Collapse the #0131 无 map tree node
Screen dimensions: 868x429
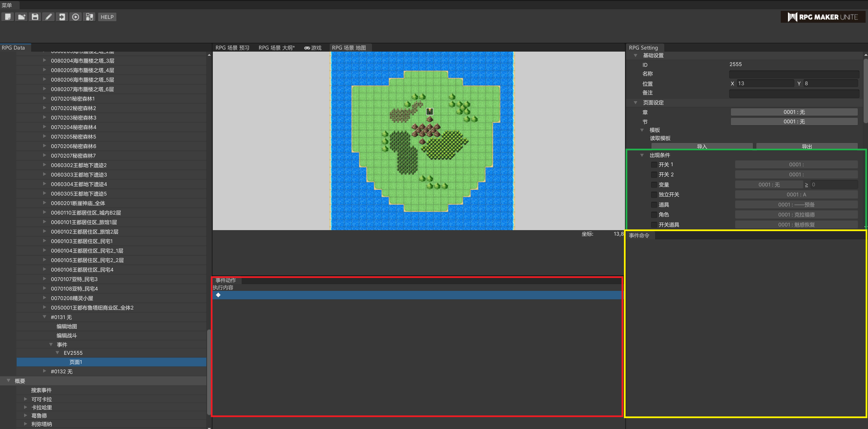pos(44,317)
